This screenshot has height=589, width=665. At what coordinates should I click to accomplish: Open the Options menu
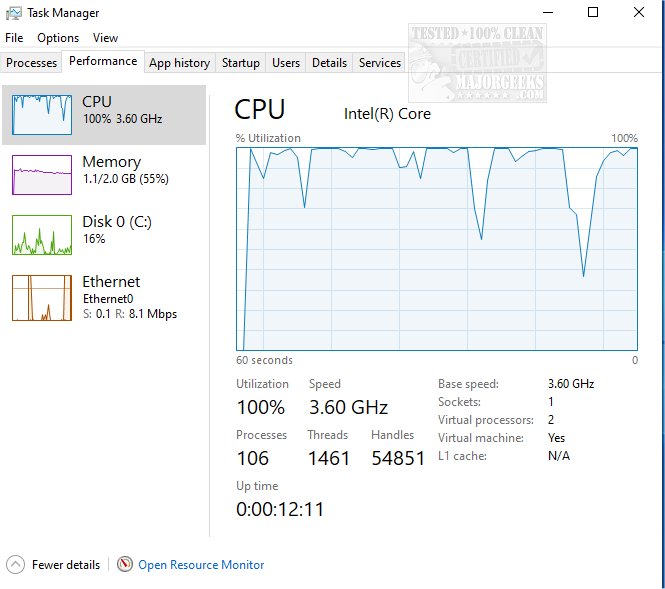tap(58, 38)
